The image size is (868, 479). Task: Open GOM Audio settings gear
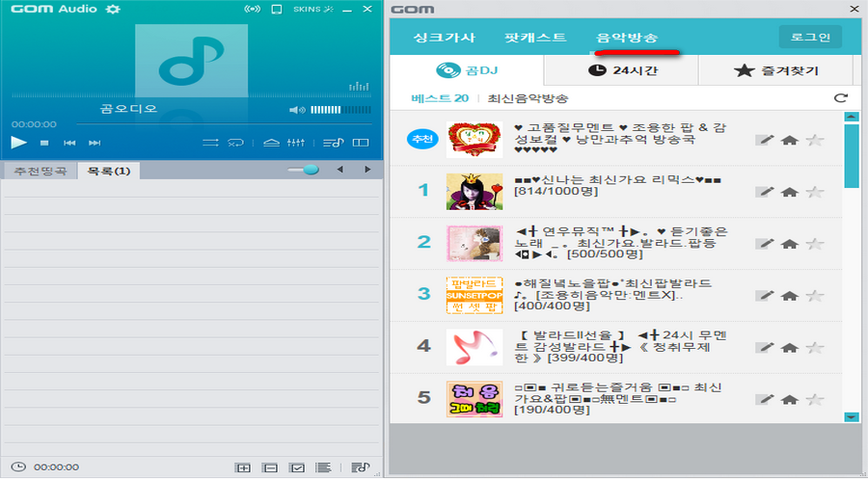(x=113, y=9)
